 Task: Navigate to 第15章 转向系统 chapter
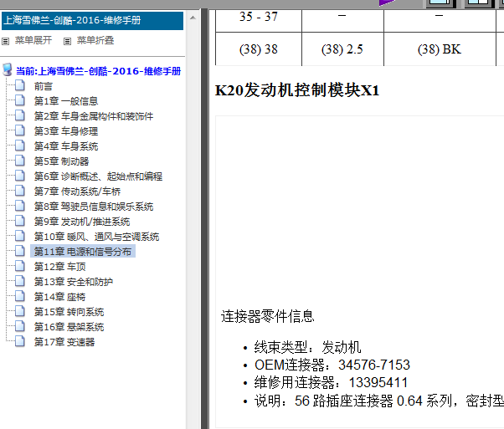click(69, 312)
